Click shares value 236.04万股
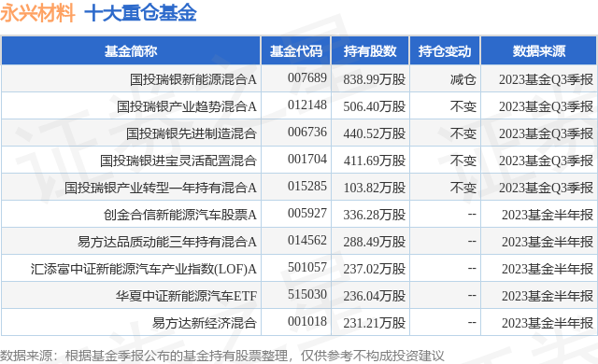This screenshot has width=598, height=364. pyautogui.click(x=374, y=296)
